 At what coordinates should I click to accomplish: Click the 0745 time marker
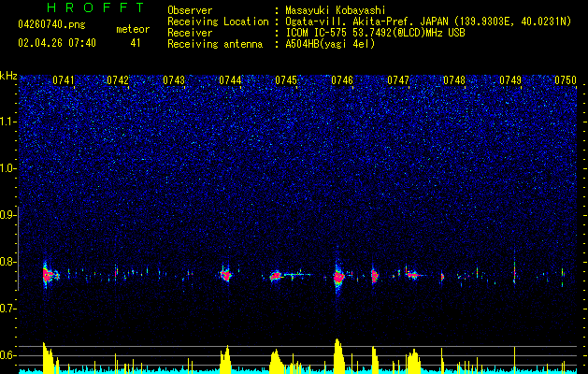pos(286,80)
